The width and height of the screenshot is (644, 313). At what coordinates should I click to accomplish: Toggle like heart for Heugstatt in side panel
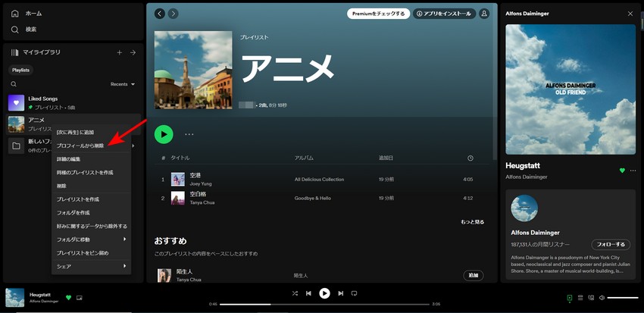pos(622,171)
